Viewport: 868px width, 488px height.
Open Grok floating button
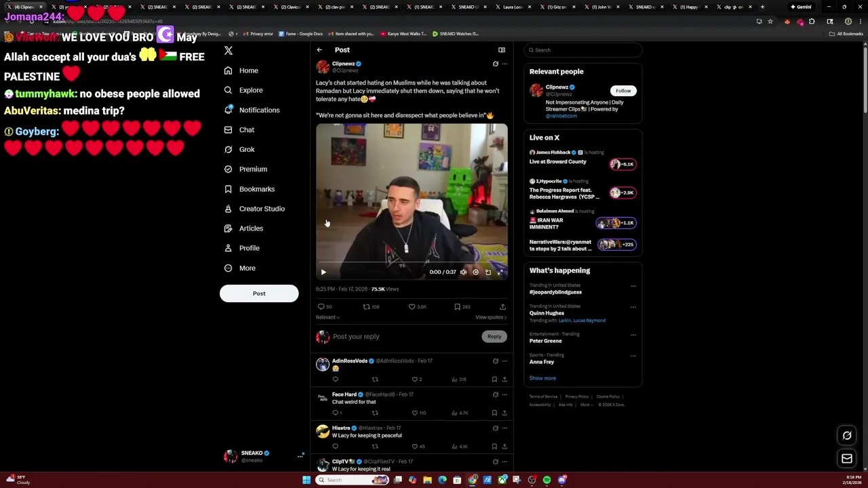847,436
